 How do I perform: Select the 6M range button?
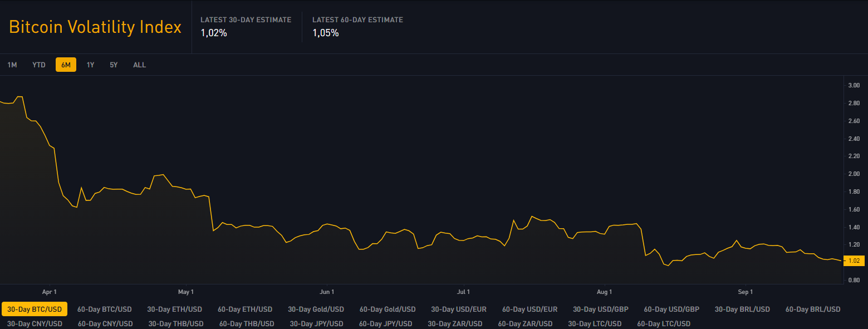66,65
